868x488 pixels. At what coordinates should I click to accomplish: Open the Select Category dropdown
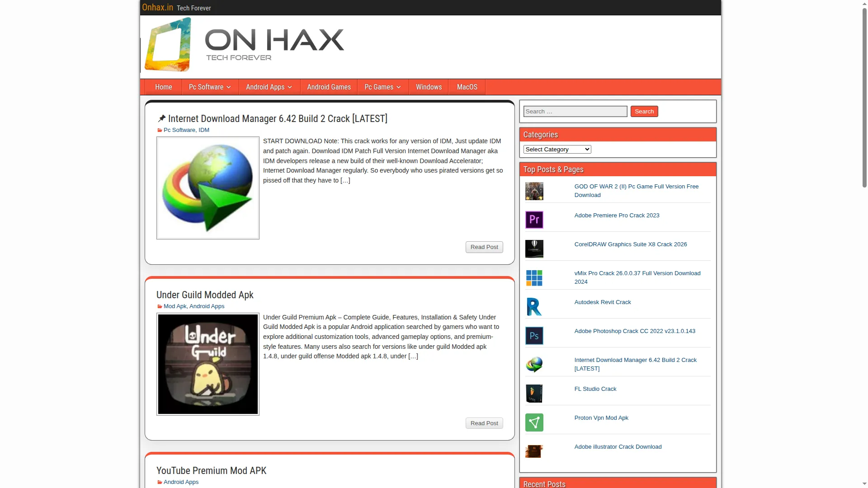click(x=557, y=150)
